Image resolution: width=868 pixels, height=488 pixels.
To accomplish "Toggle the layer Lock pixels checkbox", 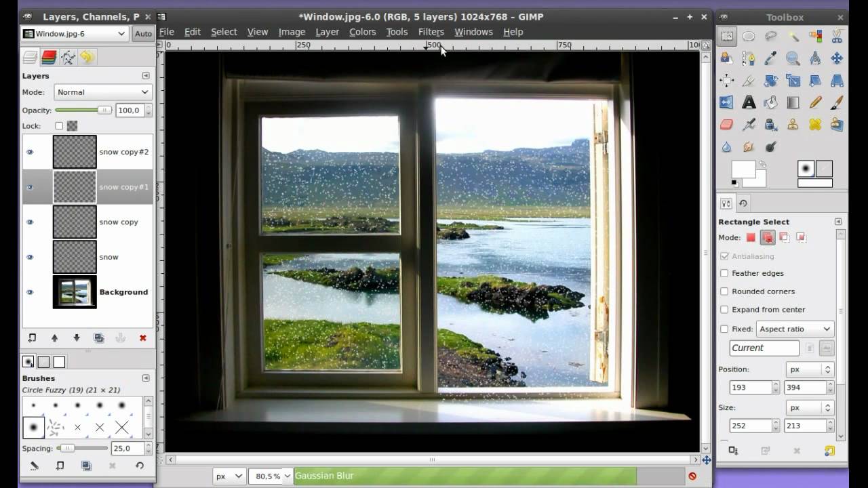I will coord(59,126).
